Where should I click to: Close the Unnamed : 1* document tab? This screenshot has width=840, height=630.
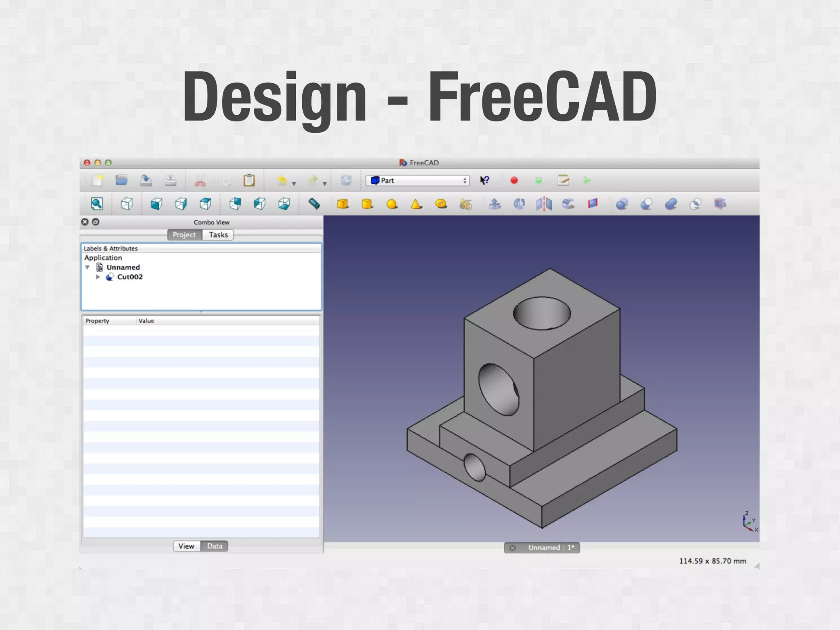(512, 548)
